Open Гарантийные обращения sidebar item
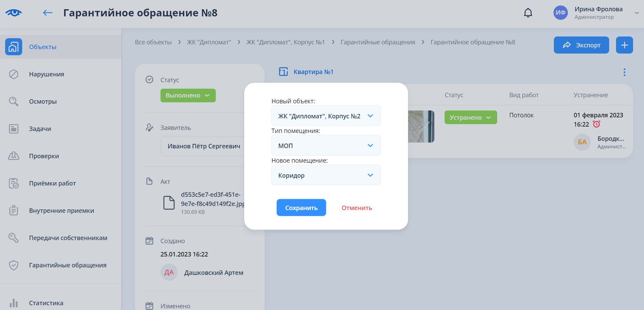The image size is (644, 310). 68,265
